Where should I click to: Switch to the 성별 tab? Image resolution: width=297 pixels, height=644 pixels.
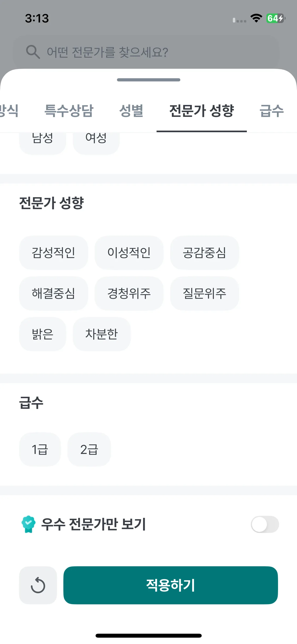click(x=131, y=111)
